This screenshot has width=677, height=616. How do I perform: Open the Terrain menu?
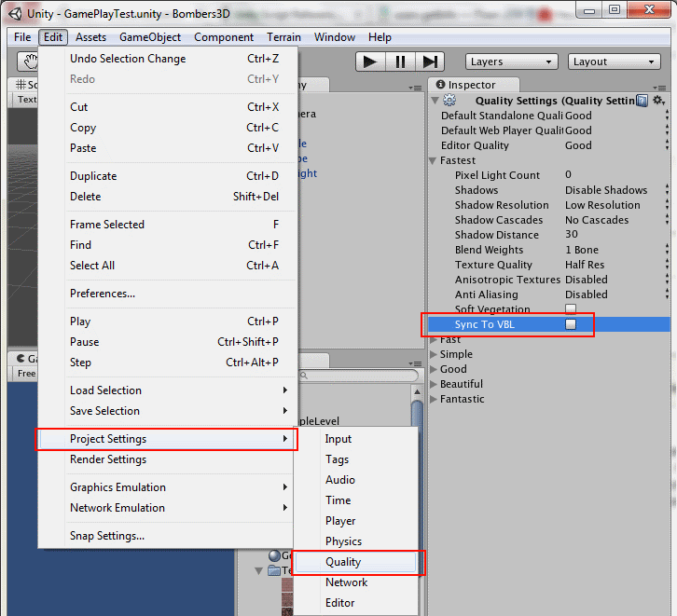[283, 37]
